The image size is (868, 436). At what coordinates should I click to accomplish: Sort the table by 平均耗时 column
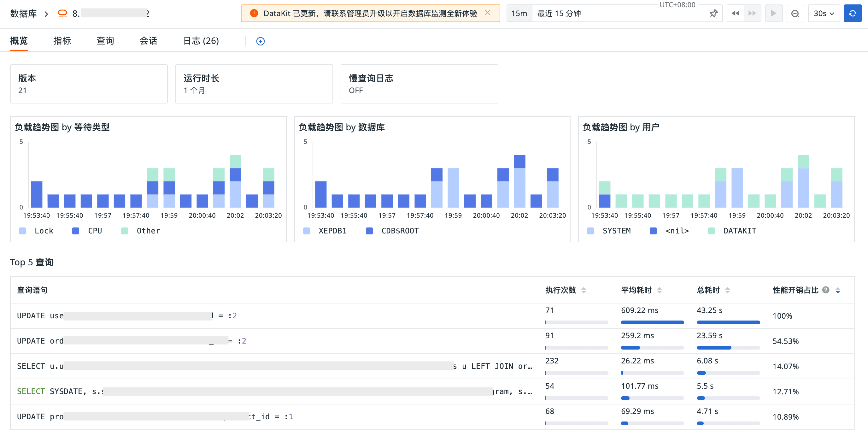pyautogui.click(x=660, y=290)
